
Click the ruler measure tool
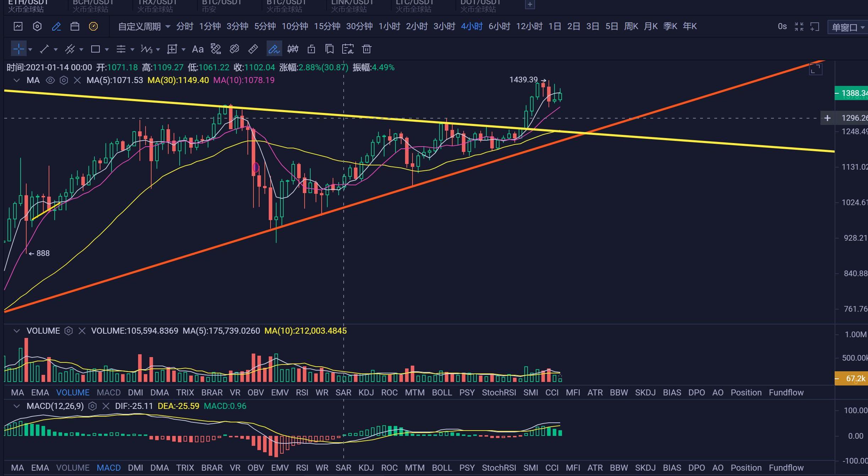coord(253,49)
